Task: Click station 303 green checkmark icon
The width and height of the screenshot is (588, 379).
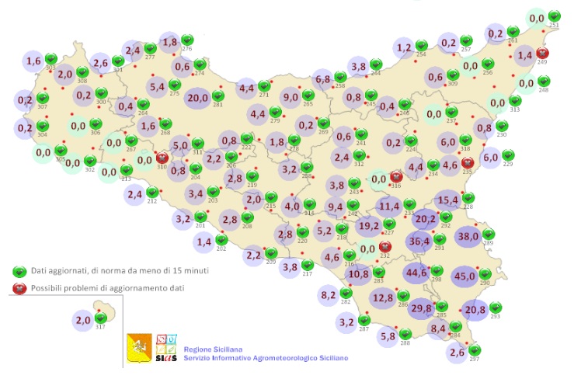Action: [50, 59]
